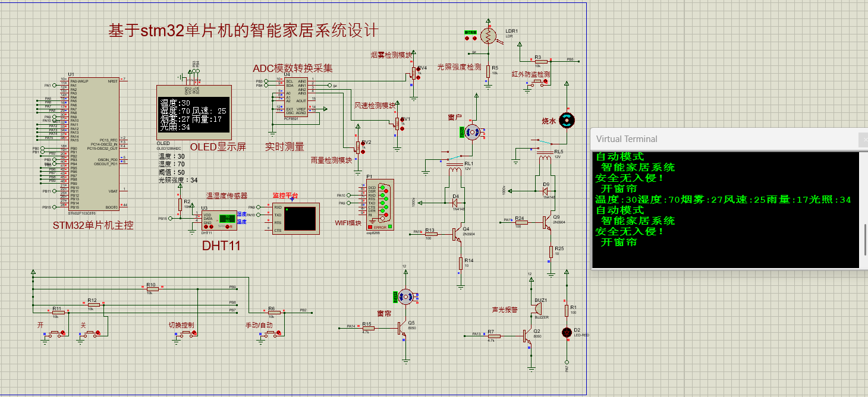
Task: Click the 光照强度检测 label
Action: tap(460, 67)
